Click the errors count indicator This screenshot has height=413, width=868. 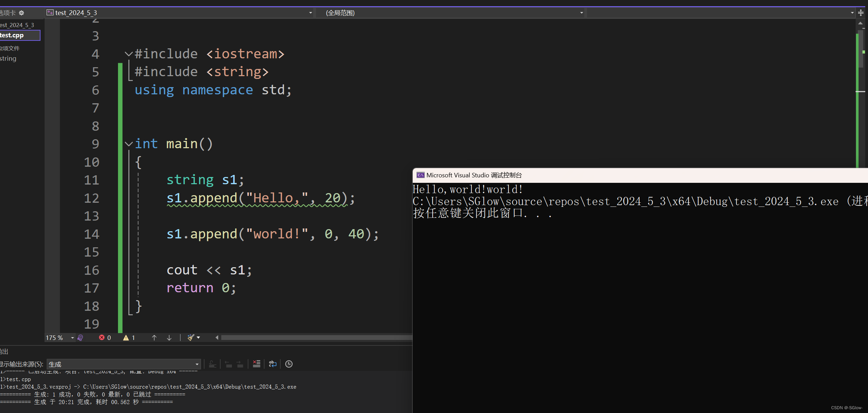click(105, 338)
